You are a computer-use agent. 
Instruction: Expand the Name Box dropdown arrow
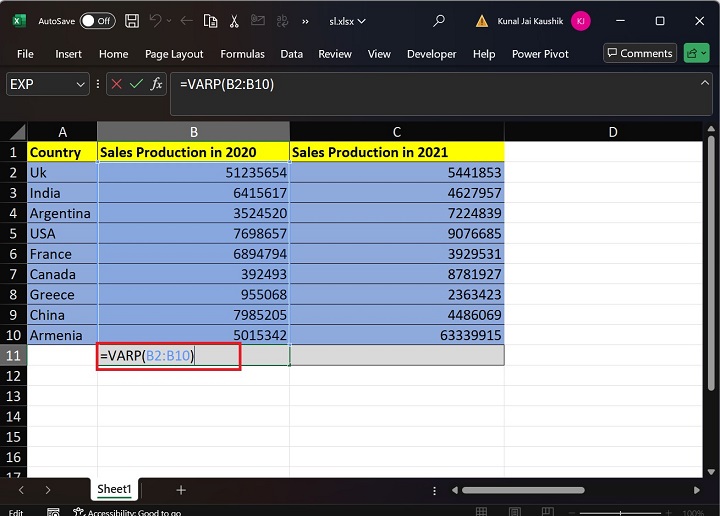tap(80, 85)
